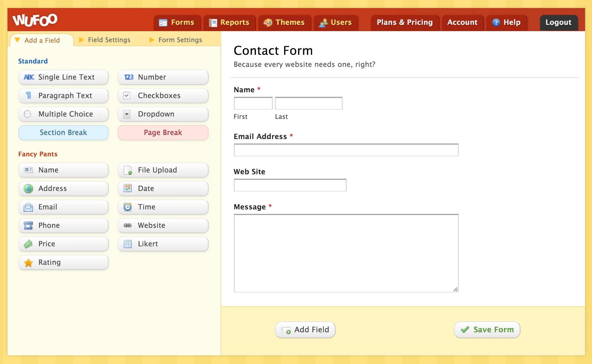
Task: Click the 123 icon on Number
Action: click(x=129, y=77)
